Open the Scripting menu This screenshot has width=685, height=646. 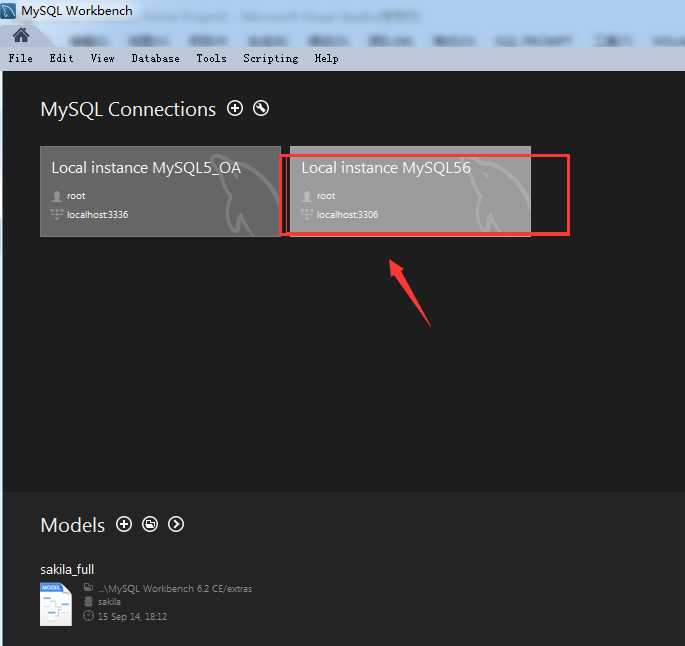(x=271, y=59)
